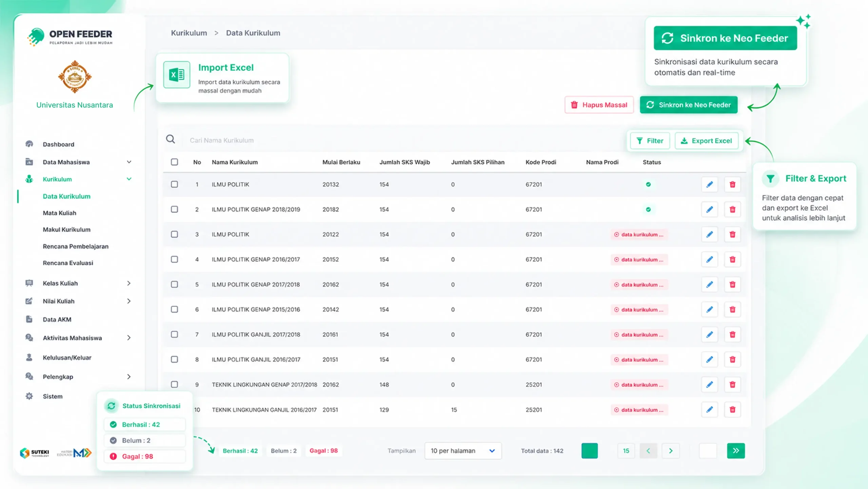The image size is (868, 489).
Task: Expand the Pelengkap sidebar menu
Action: coord(129,377)
